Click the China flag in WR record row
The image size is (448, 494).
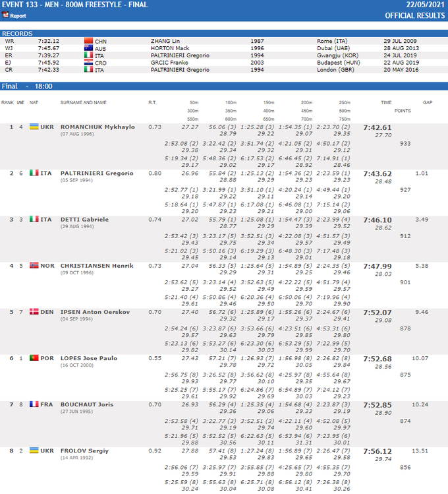click(x=88, y=41)
